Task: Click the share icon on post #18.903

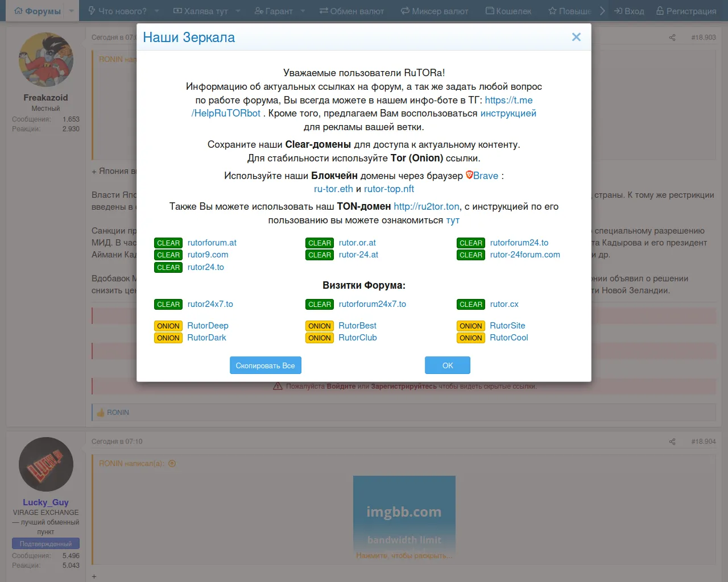Action: [x=672, y=38]
